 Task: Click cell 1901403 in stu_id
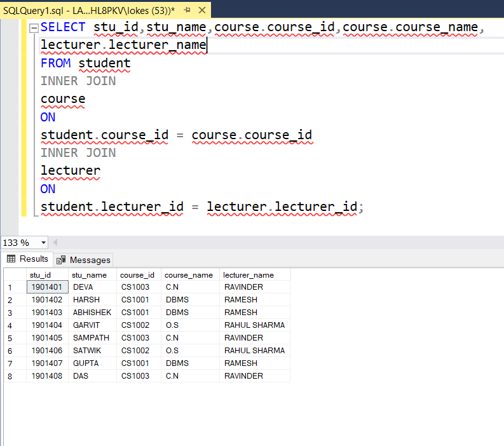coord(47,313)
